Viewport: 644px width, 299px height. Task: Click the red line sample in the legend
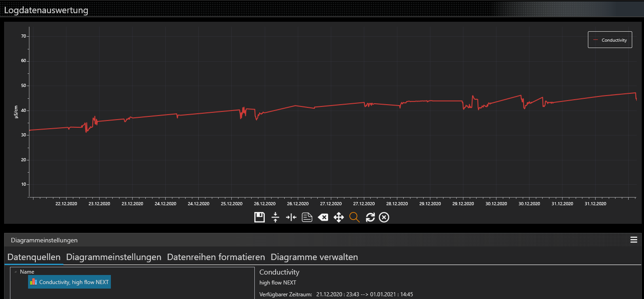[x=596, y=40]
